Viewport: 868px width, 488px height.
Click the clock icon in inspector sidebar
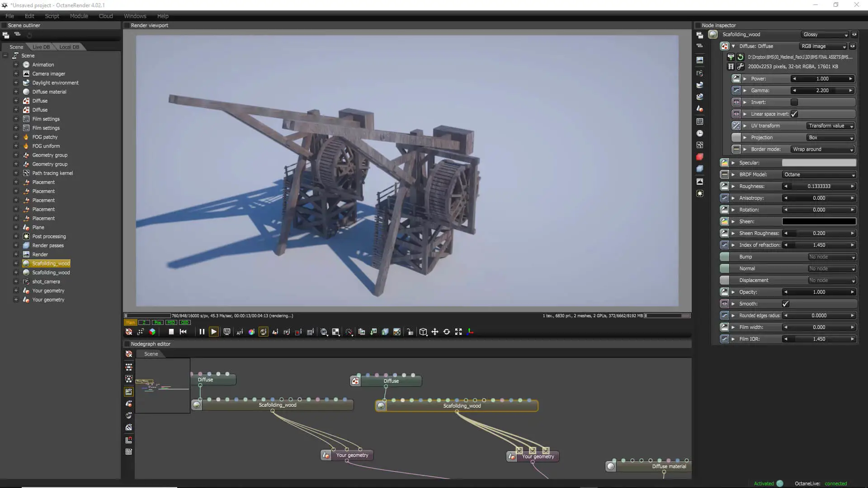pyautogui.click(x=700, y=133)
